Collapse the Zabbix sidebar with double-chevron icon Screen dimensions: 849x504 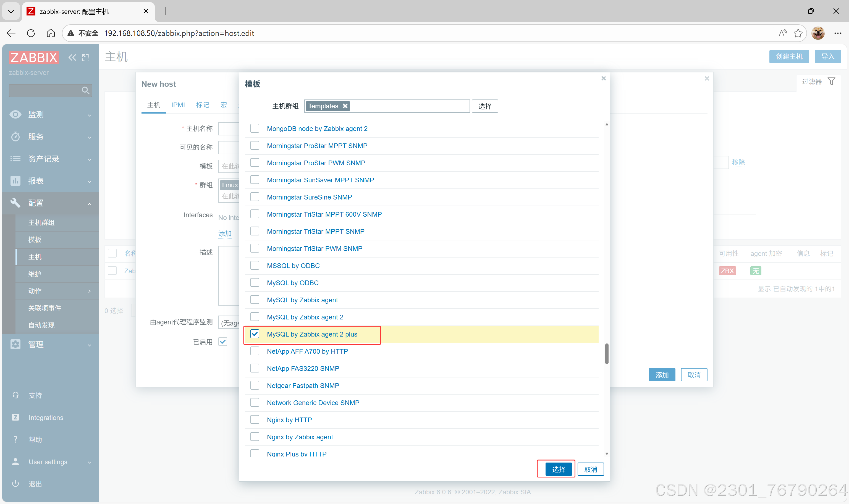(x=72, y=57)
